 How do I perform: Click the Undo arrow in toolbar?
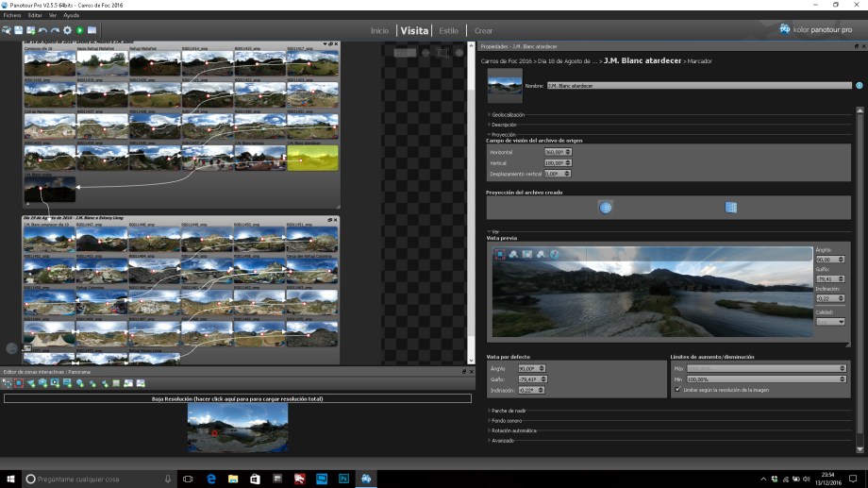point(42,30)
